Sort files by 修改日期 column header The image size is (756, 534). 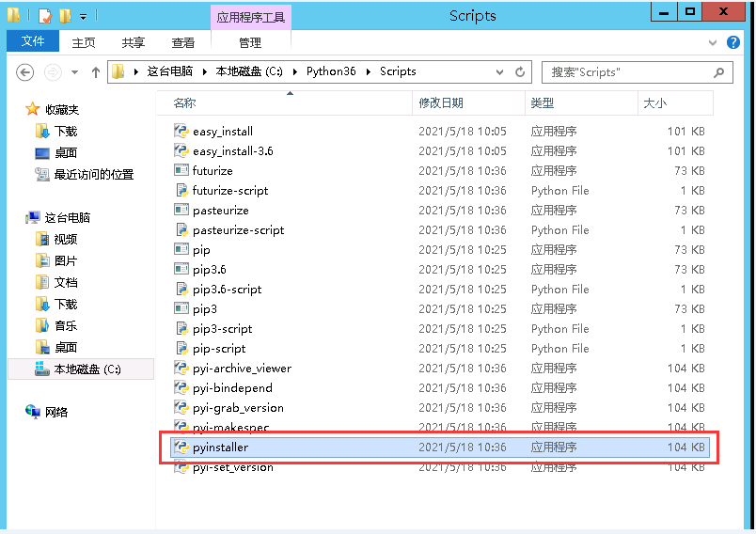click(x=441, y=103)
